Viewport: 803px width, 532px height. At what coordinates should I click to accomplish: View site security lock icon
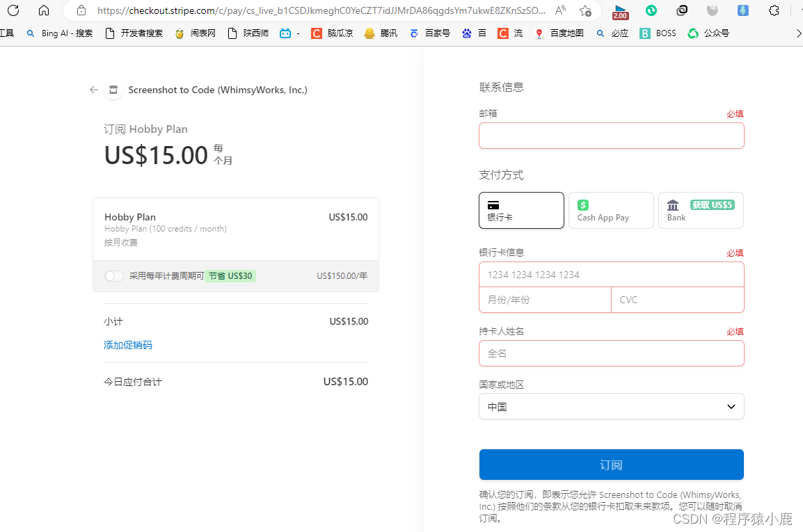coord(81,10)
